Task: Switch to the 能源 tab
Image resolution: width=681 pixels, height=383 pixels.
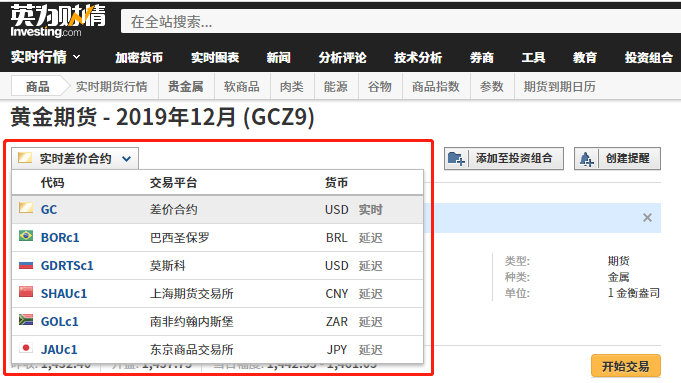Action: (335, 86)
